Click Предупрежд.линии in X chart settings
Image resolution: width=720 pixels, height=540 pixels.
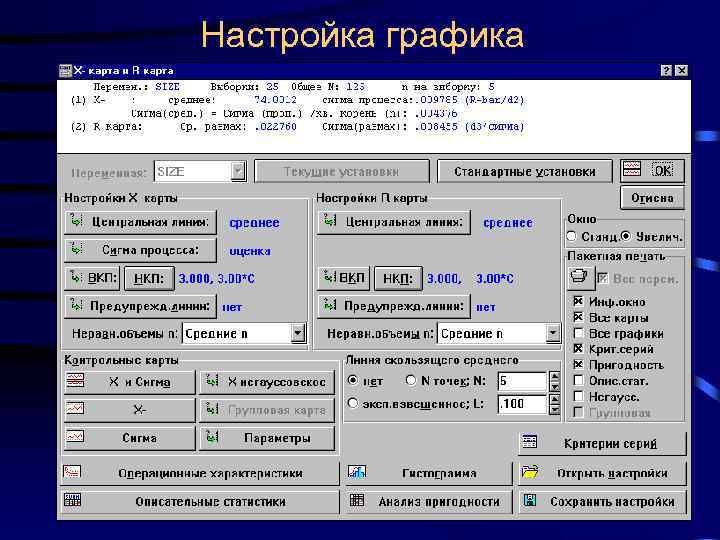pos(141,306)
